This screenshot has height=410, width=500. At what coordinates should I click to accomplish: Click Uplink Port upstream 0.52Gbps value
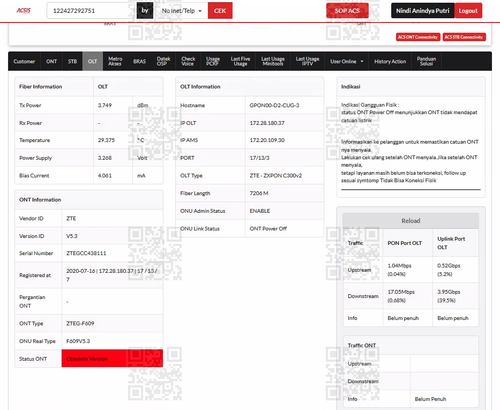pyautogui.click(x=449, y=266)
